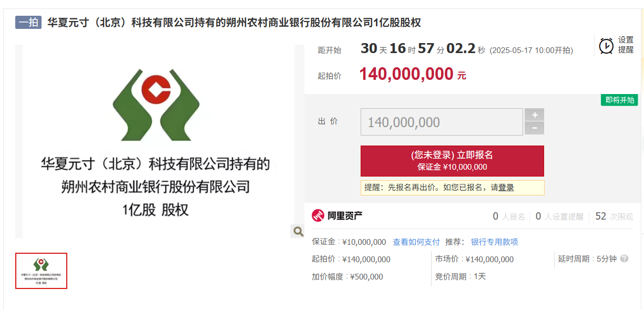Click the magnifier zoom icon on image

click(x=298, y=231)
